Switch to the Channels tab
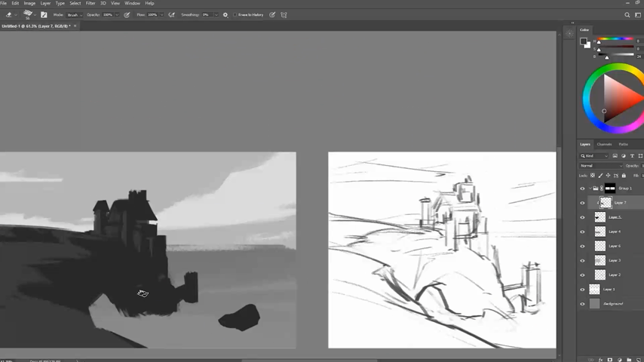This screenshot has height=362, width=644. 604,144
